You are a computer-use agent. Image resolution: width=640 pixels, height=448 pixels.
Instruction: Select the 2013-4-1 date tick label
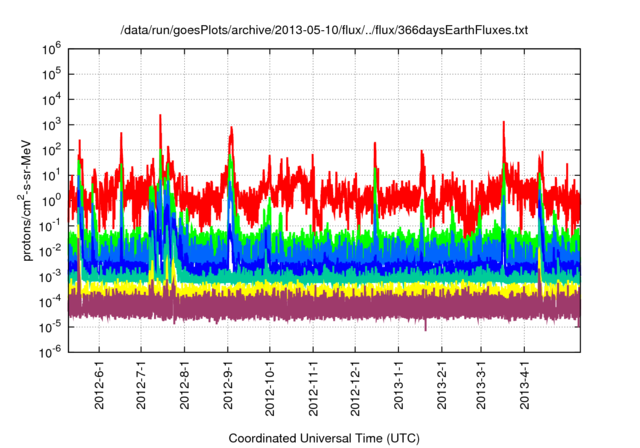(524, 385)
